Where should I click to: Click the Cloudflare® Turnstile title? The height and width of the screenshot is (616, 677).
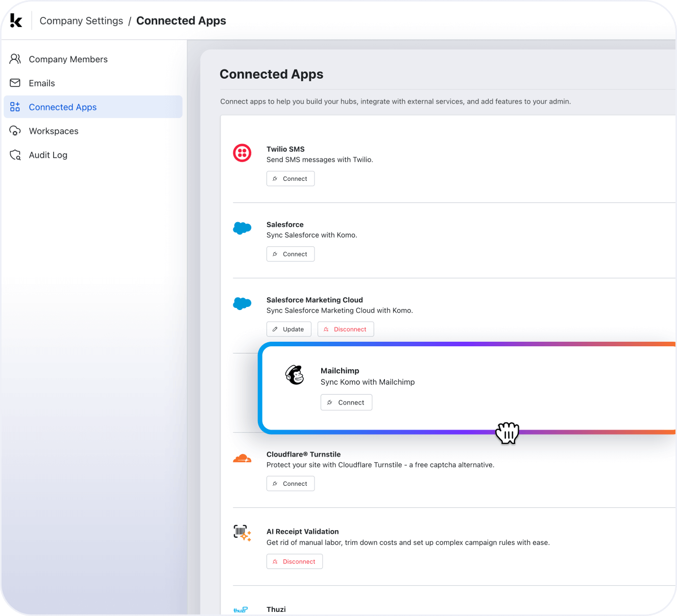click(303, 454)
